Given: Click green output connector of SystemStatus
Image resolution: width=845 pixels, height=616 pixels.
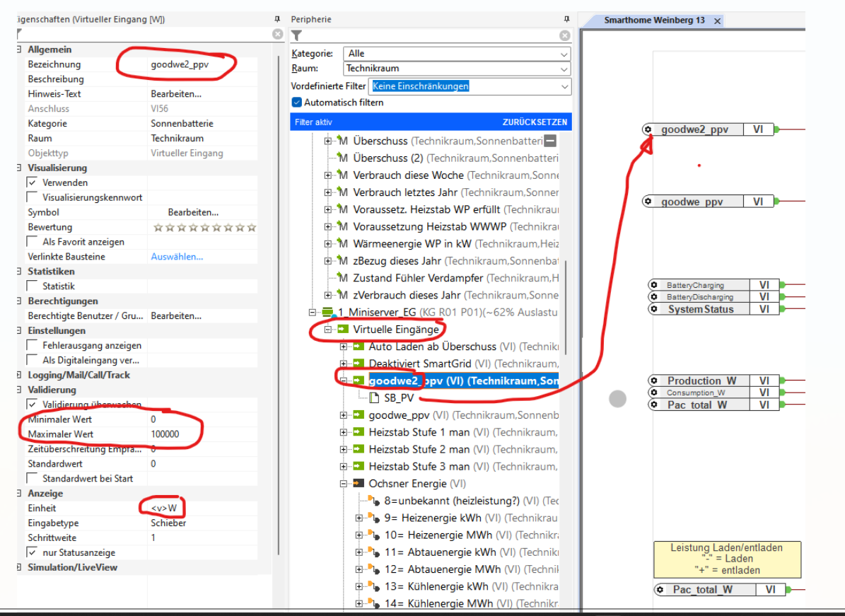Looking at the screenshot, I should coord(783,309).
